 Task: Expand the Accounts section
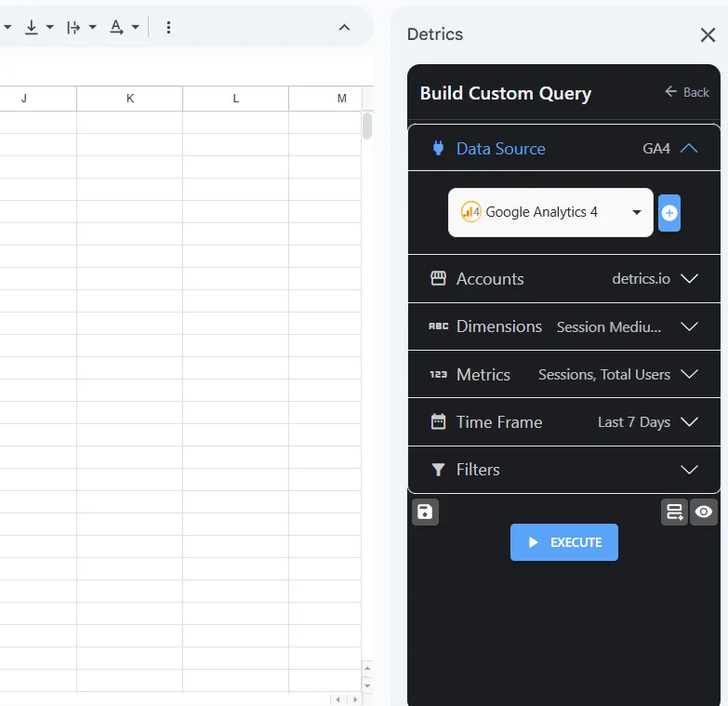689,279
